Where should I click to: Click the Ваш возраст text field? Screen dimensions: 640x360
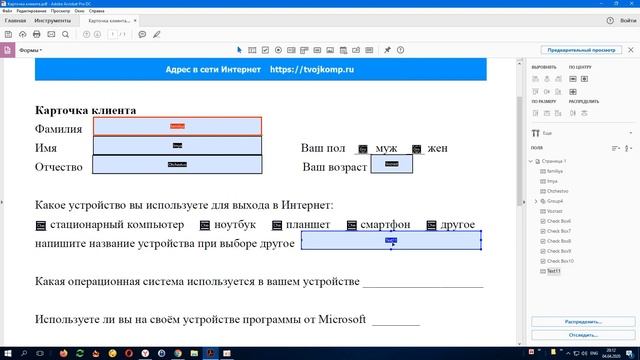pyautogui.click(x=391, y=164)
